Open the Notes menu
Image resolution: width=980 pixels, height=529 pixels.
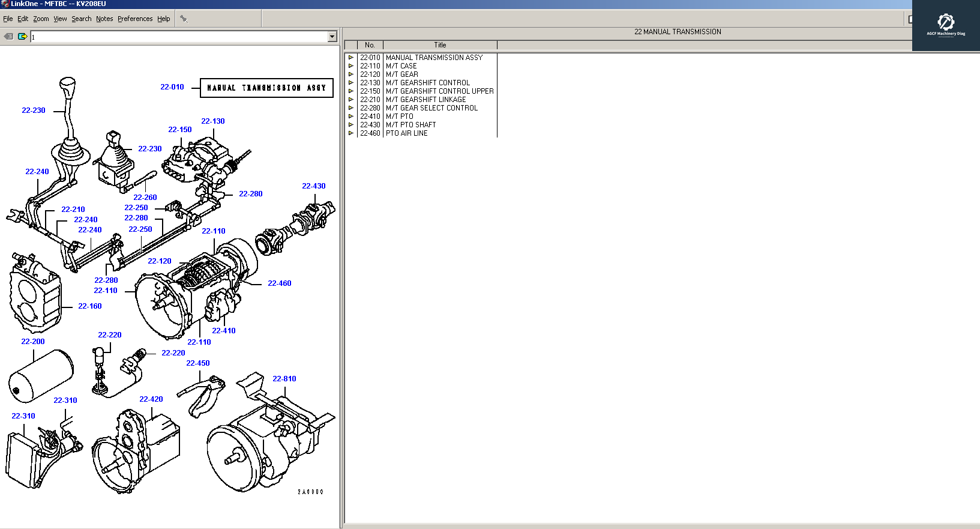pyautogui.click(x=104, y=19)
